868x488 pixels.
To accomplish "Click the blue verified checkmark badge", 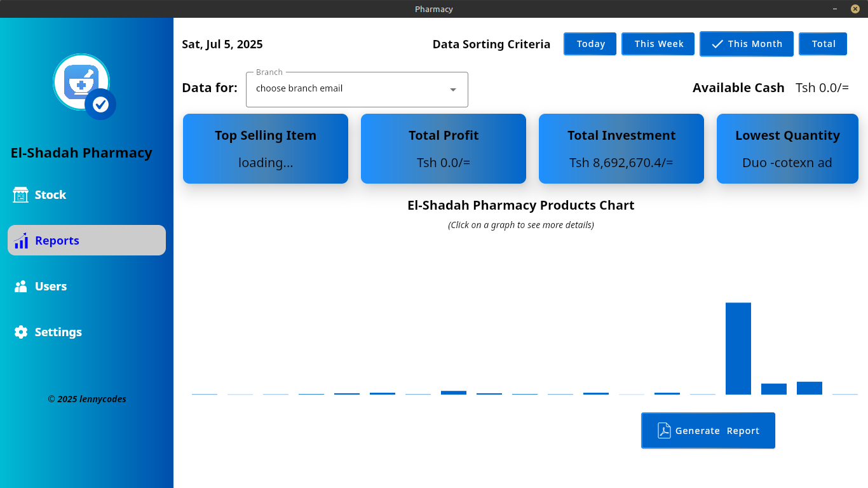I will pos(100,104).
